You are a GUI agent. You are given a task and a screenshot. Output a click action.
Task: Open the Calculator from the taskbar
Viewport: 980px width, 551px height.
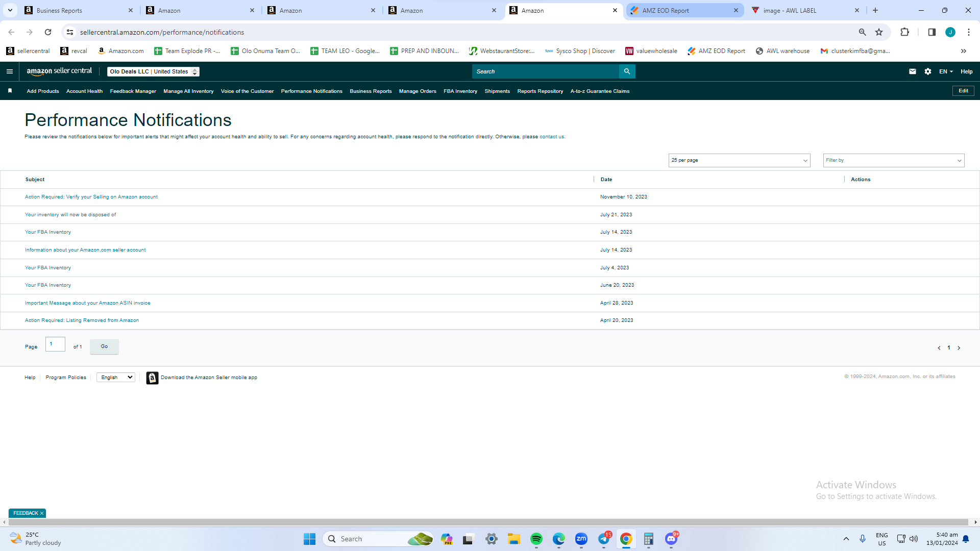tap(649, 539)
